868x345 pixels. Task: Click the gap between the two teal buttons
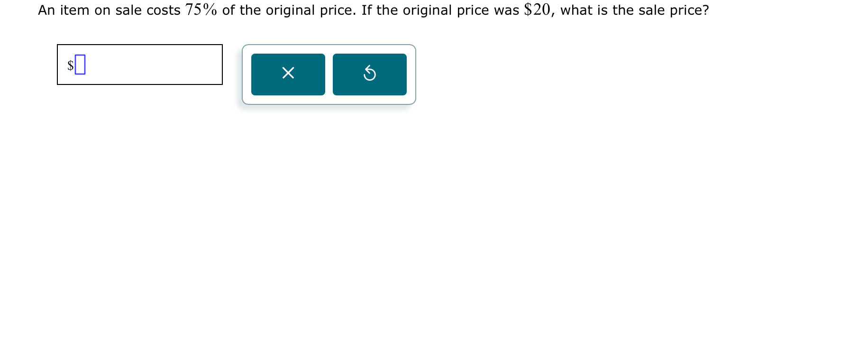[329, 75]
